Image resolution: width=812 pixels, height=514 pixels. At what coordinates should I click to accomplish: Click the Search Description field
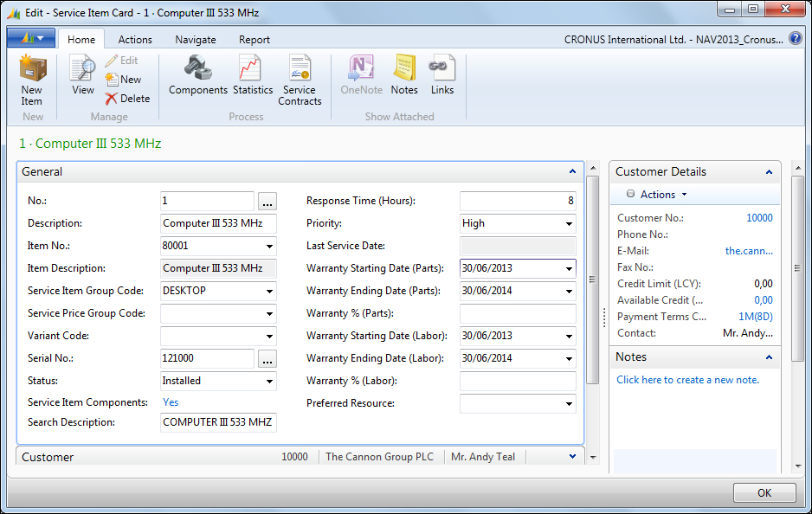(x=218, y=422)
